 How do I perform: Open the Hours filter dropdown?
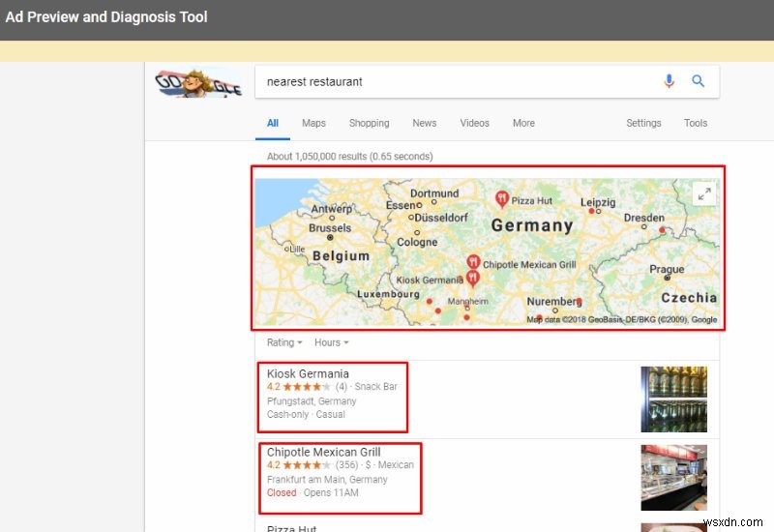pos(331,342)
